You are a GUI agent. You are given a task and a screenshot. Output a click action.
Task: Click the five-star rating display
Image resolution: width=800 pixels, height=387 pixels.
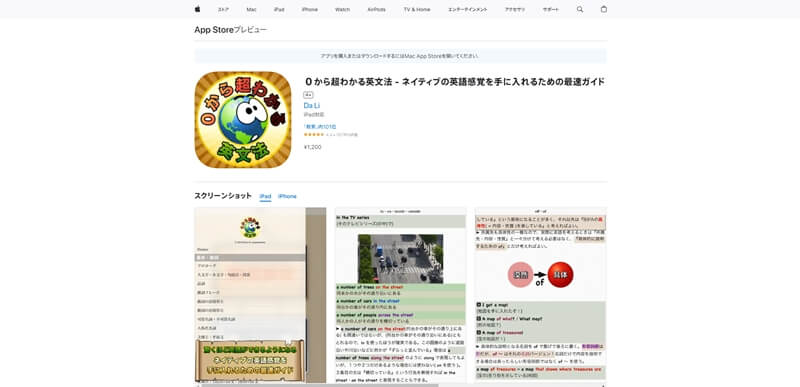point(314,135)
